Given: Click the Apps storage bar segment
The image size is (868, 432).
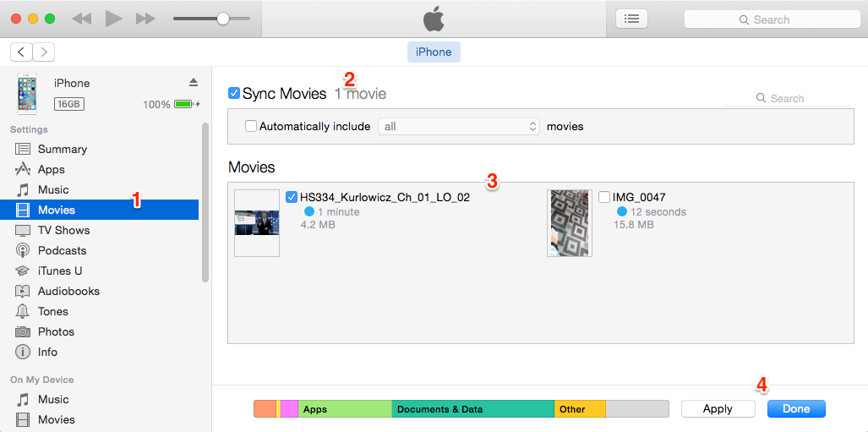Looking at the screenshot, I should (345, 409).
